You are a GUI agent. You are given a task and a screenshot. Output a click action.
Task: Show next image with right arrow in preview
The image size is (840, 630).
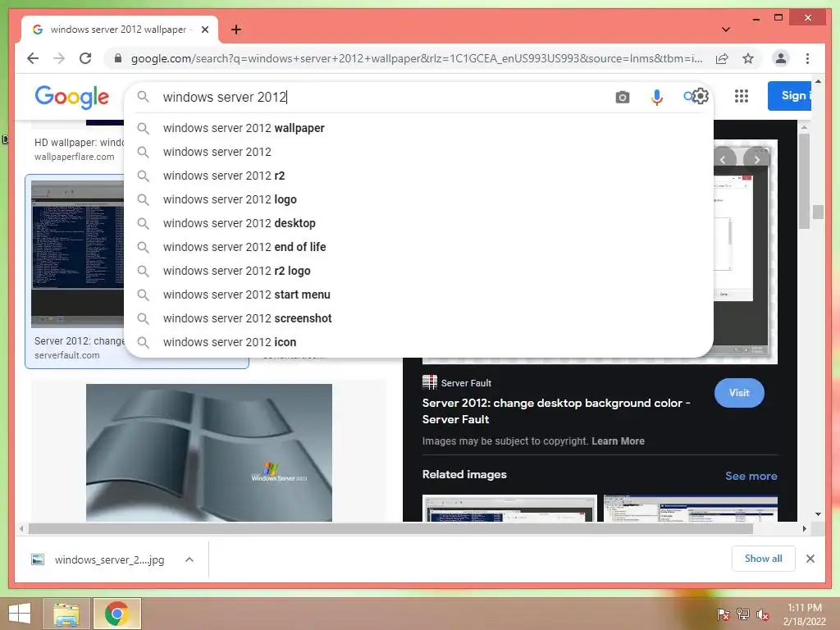click(x=757, y=159)
